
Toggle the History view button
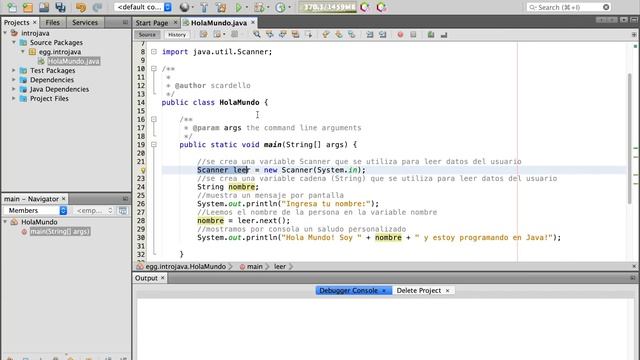pyautogui.click(x=177, y=35)
